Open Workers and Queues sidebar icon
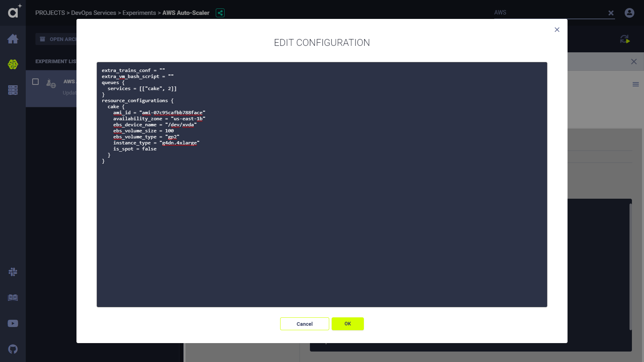The image size is (644, 362). tap(13, 90)
